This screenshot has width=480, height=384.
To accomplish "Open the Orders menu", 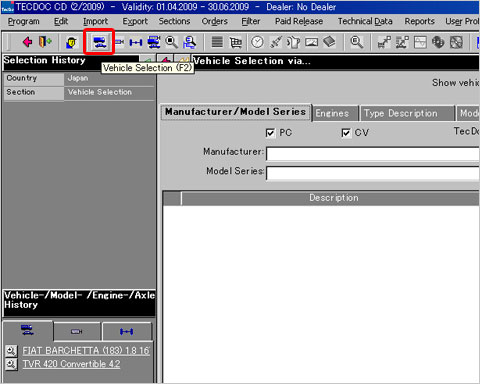I will point(215,21).
